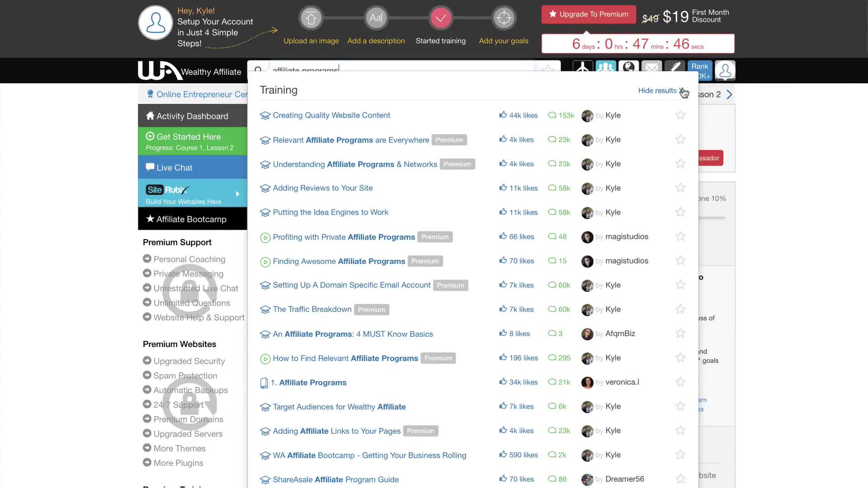Star Profiting with Private Affiliate Programs result
Viewport: 868px width, 488px height.
[680, 237]
